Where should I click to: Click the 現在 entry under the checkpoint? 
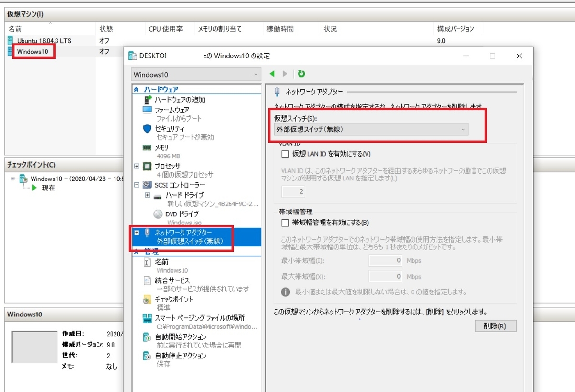[48, 188]
